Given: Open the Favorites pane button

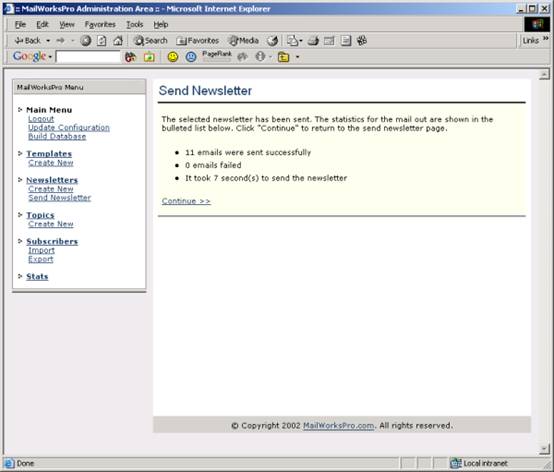Looking at the screenshot, I should tap(198, 41).
